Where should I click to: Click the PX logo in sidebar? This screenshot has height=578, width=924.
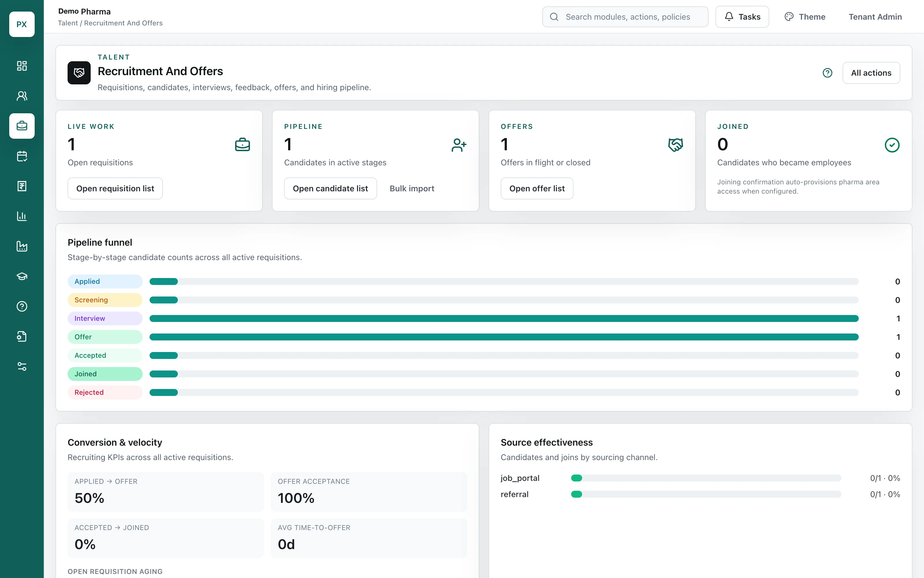click(22, 24)
